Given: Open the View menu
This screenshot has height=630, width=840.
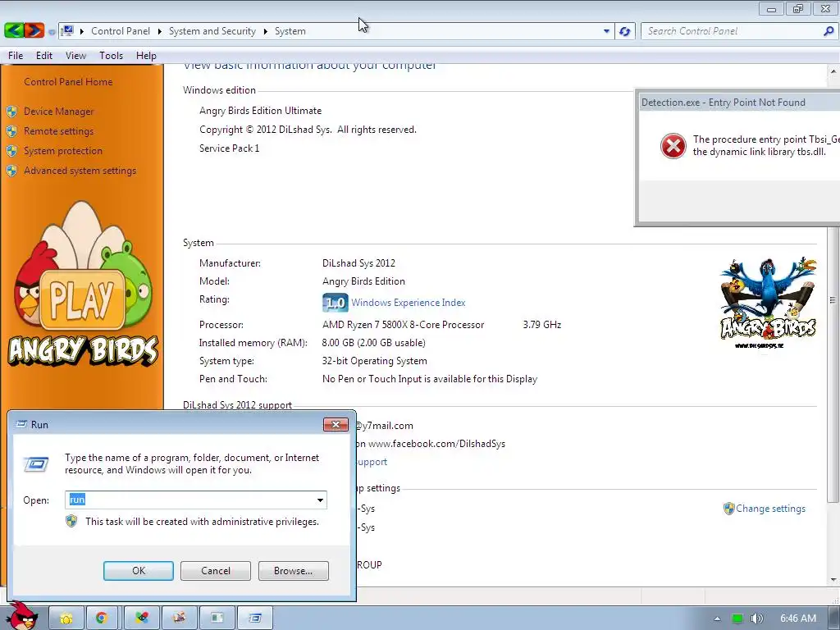Looking at the screenshot, I should [75, 55].
